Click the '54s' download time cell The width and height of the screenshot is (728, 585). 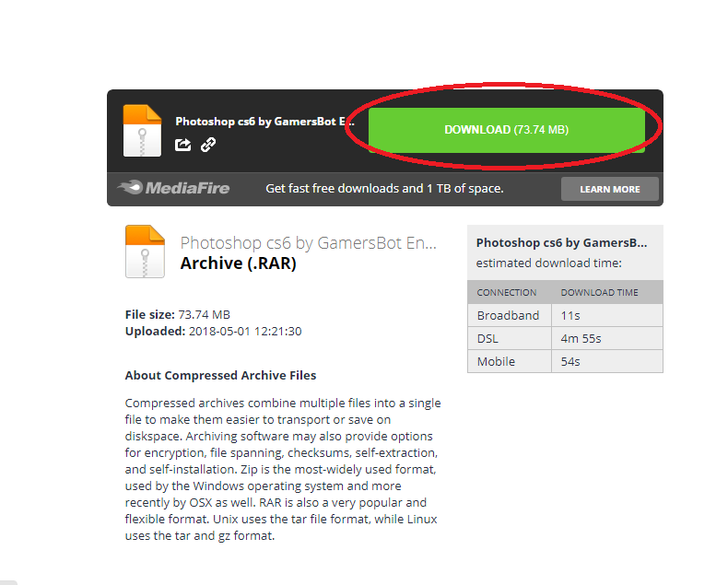[x=607, y=361]
